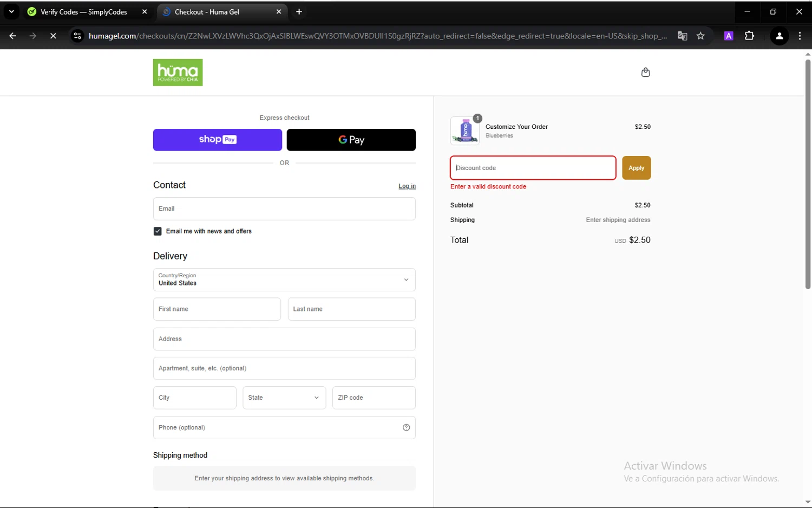The image size is (812, 508).
Task: Open the State dropdown
Action: (x=284, y=398)
